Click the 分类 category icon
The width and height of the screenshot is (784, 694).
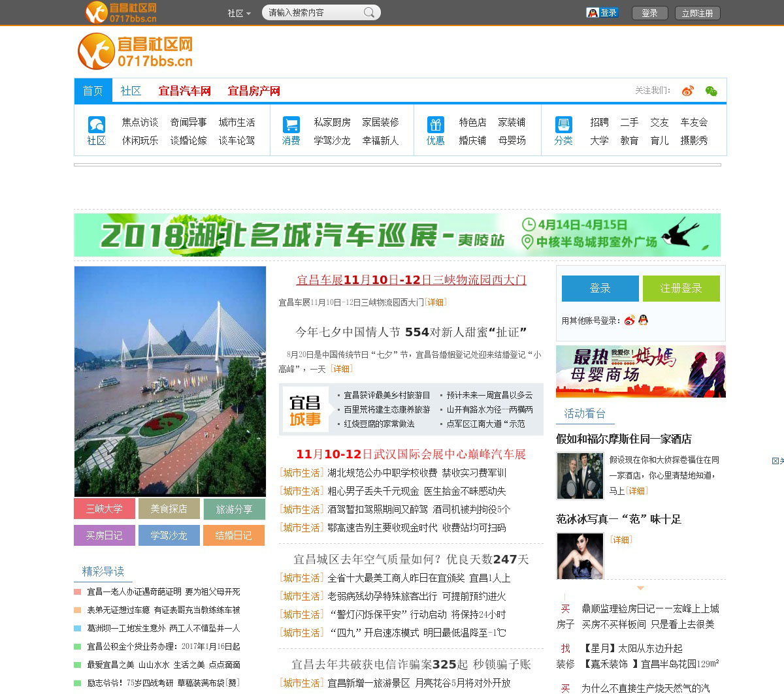563,124
